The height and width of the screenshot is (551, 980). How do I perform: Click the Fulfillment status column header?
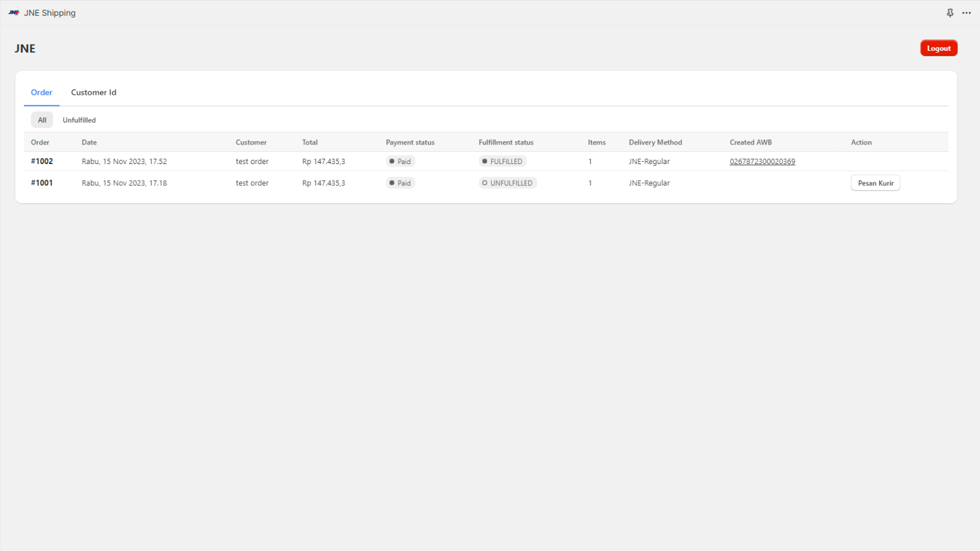point(506,143)
